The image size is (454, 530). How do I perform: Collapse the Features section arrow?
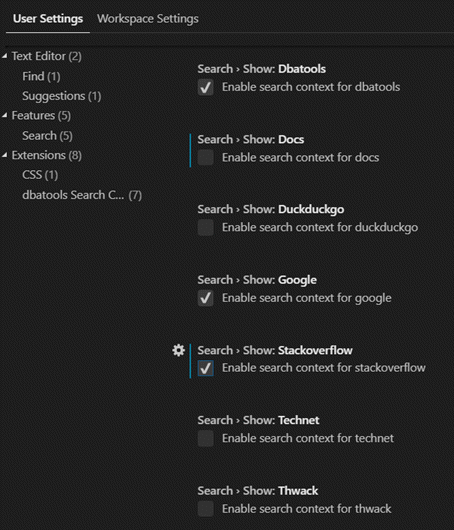(x=5, y=116)
